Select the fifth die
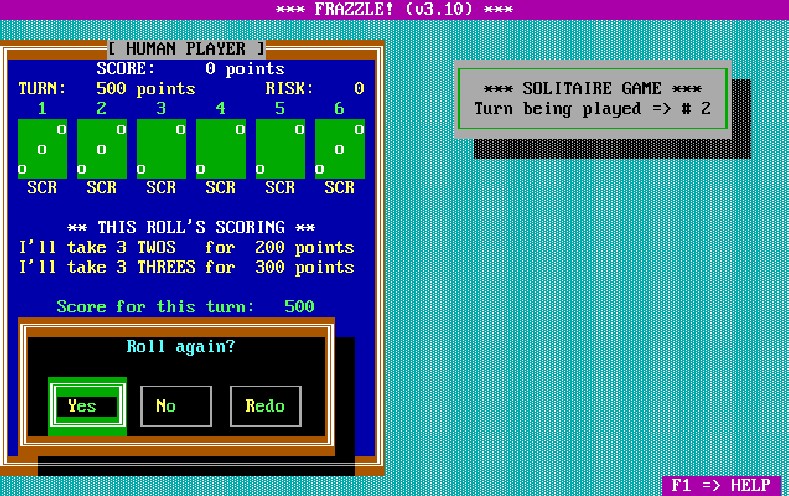The height and width of the screenshot is (496, 789). pos(280,149)
